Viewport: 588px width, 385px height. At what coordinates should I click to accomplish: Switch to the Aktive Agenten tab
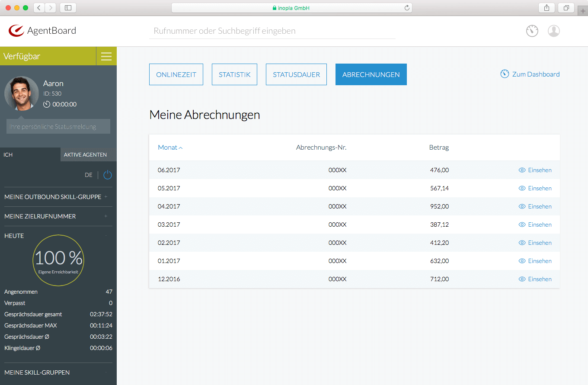pos(89,154)
